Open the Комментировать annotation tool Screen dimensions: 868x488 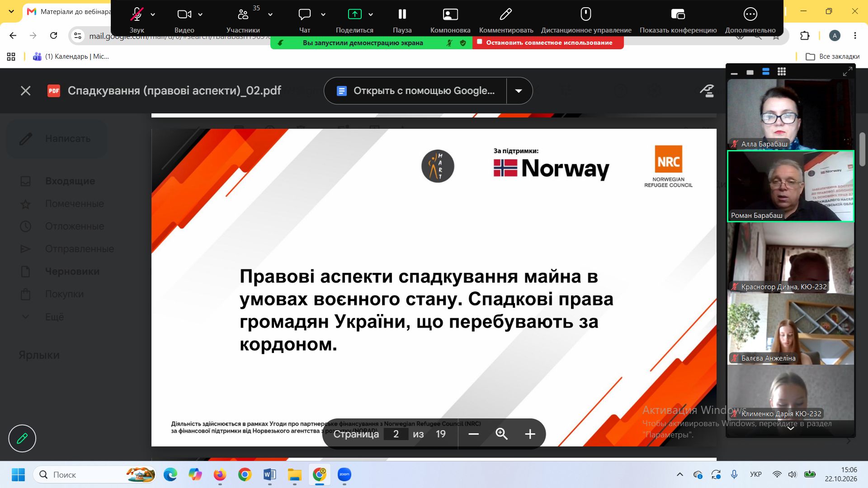(506, 19)
